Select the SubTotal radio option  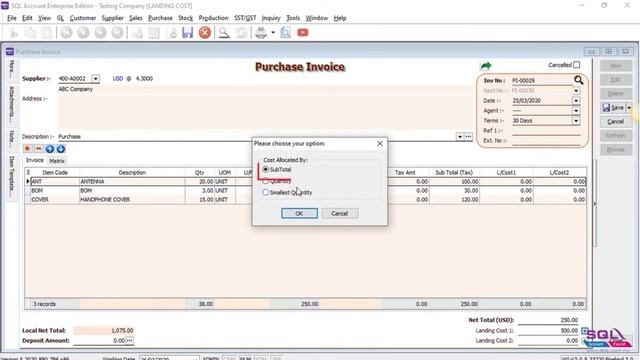click(x=266, y=169)
